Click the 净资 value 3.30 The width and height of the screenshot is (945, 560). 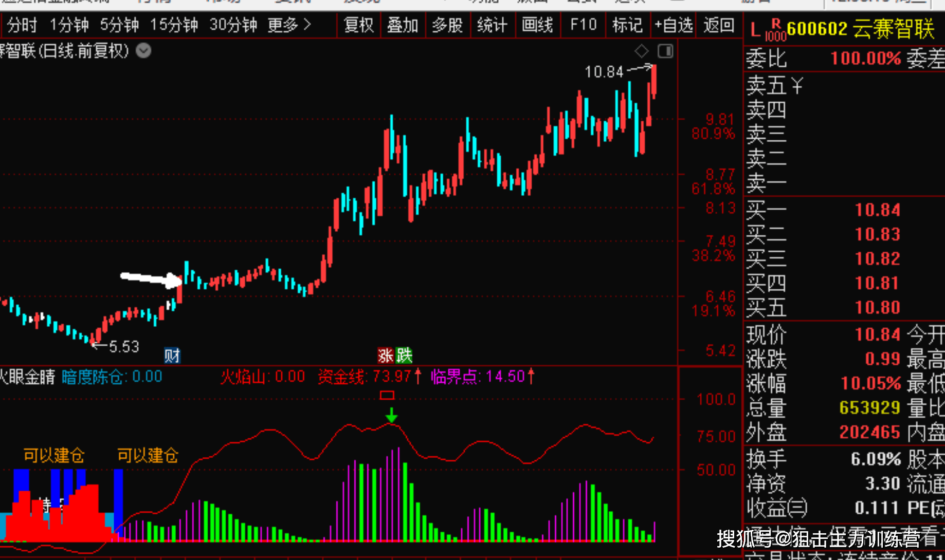point(882,483)
